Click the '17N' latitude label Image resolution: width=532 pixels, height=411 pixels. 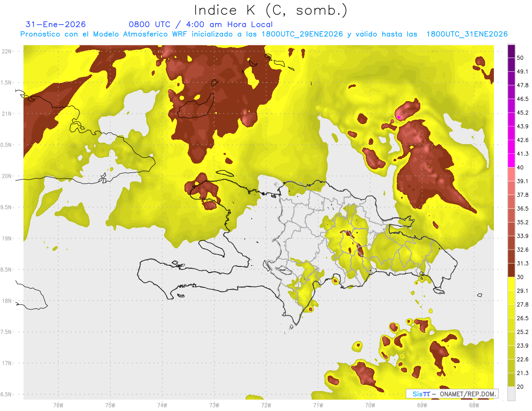(x=7, y=363)
